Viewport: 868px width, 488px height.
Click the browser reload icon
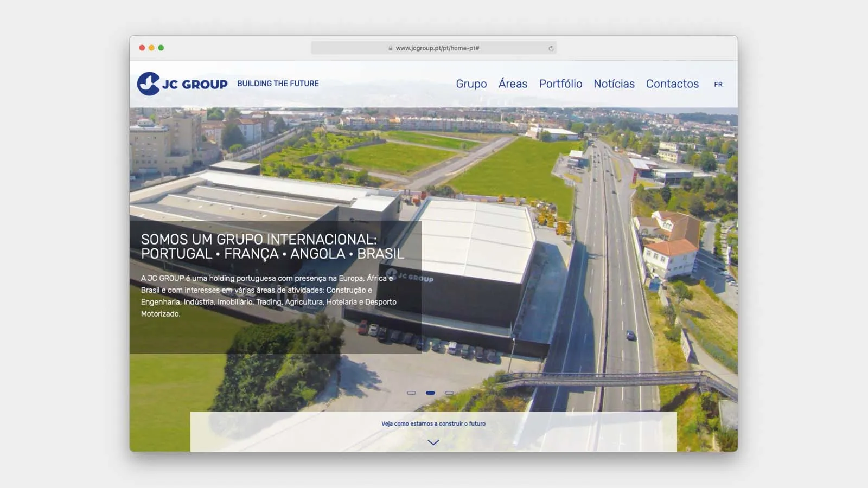click(551, 48)
